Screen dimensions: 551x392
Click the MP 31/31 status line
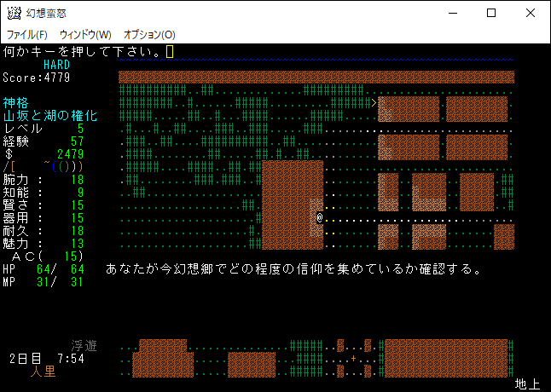pos(43,282)
